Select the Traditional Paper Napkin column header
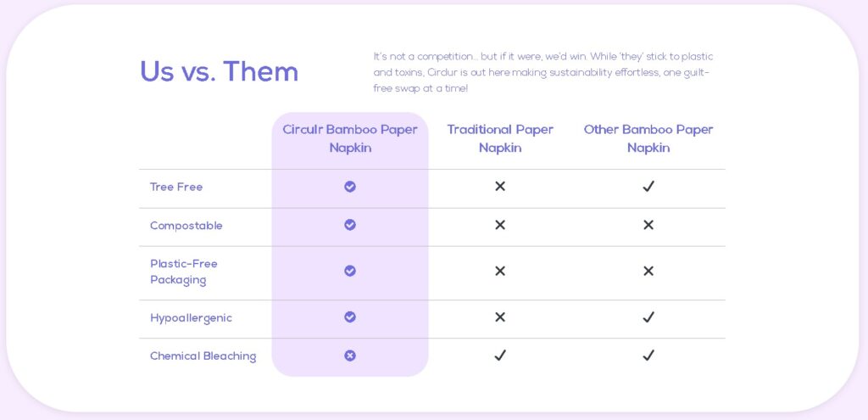The image size is (868, 420). 500,138
